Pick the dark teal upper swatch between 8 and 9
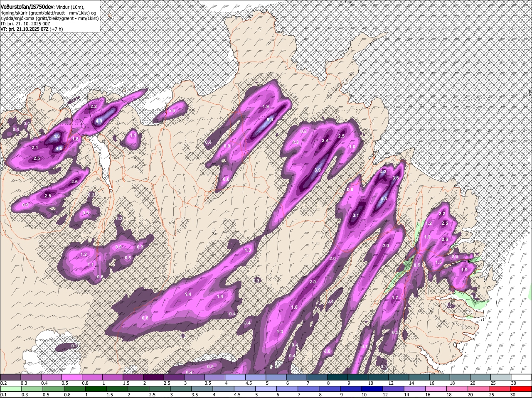Screen dimensions: 532x398 (337, 377)
